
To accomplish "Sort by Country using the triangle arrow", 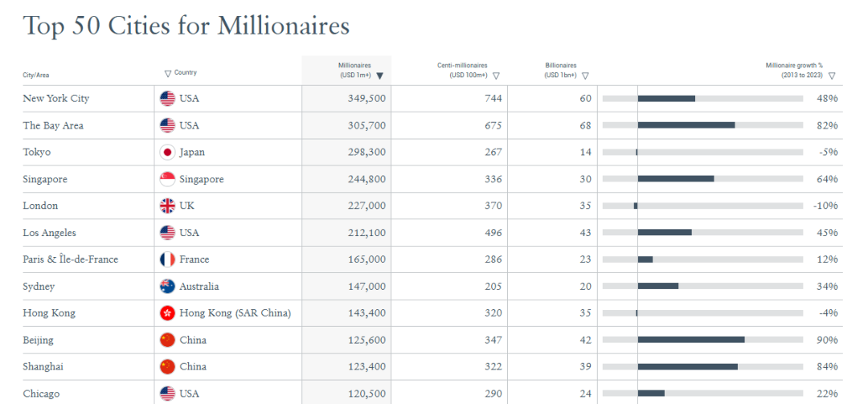I will [x=168, y=73].
